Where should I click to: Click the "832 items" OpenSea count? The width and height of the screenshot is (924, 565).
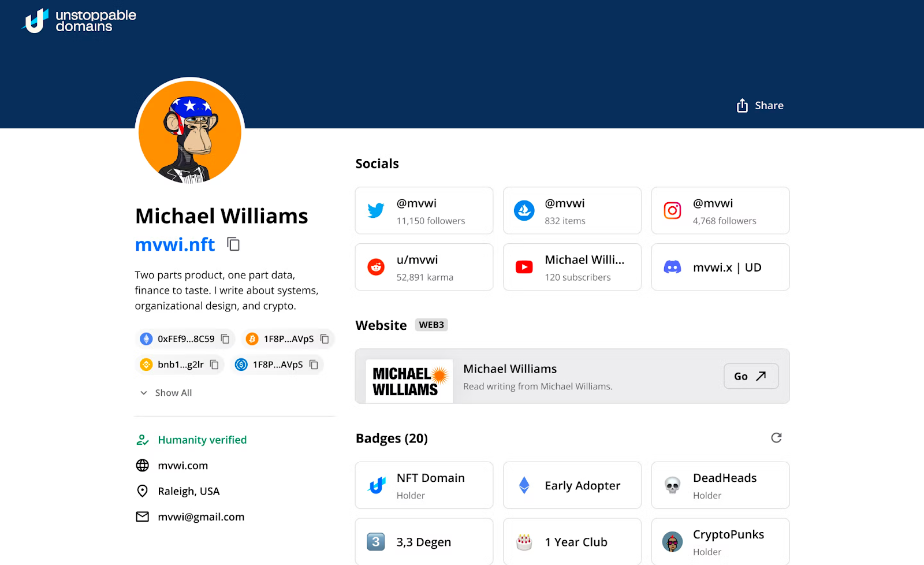click(x=565, y=221)
